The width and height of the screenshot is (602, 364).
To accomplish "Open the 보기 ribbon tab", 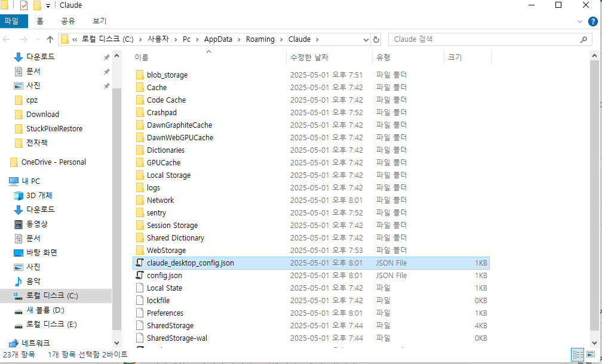I will tap(99, 21).
